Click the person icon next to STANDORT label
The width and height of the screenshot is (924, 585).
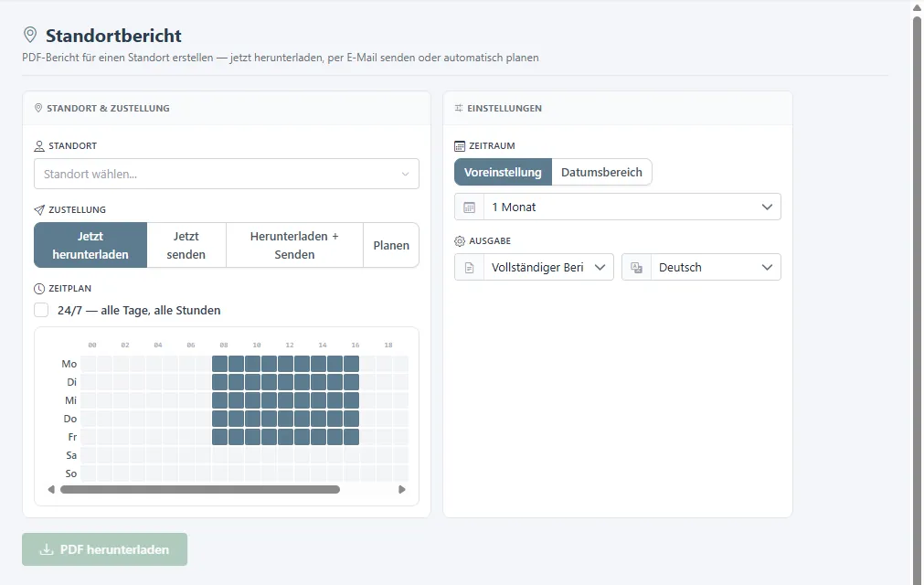tap(39, 145)
